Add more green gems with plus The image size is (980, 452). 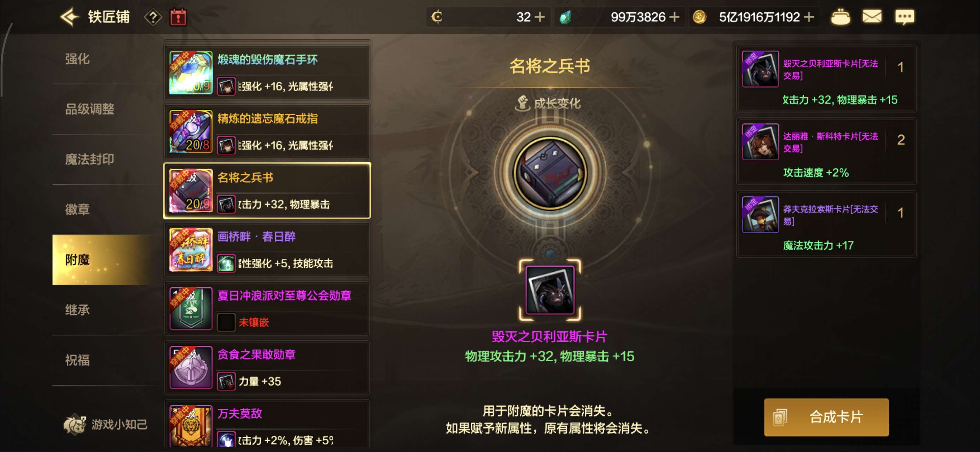[x=674, y=17]
